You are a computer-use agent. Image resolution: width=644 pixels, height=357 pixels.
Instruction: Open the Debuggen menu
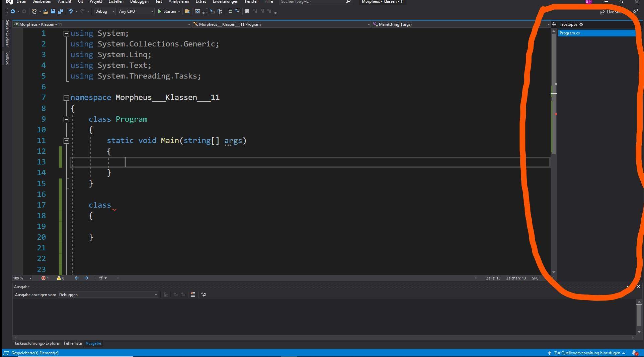(139, 2)
